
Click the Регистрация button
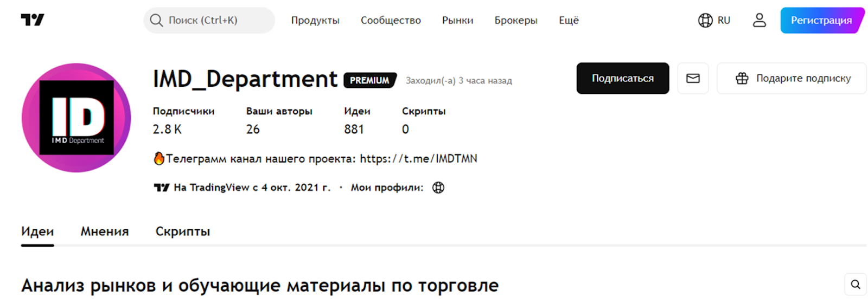[x=821, y=21]
